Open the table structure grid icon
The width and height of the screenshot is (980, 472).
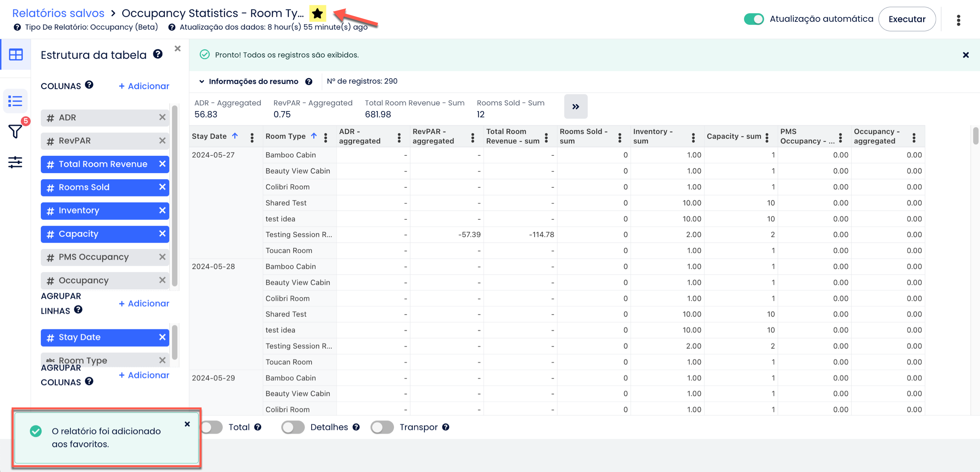coord(15,54)
